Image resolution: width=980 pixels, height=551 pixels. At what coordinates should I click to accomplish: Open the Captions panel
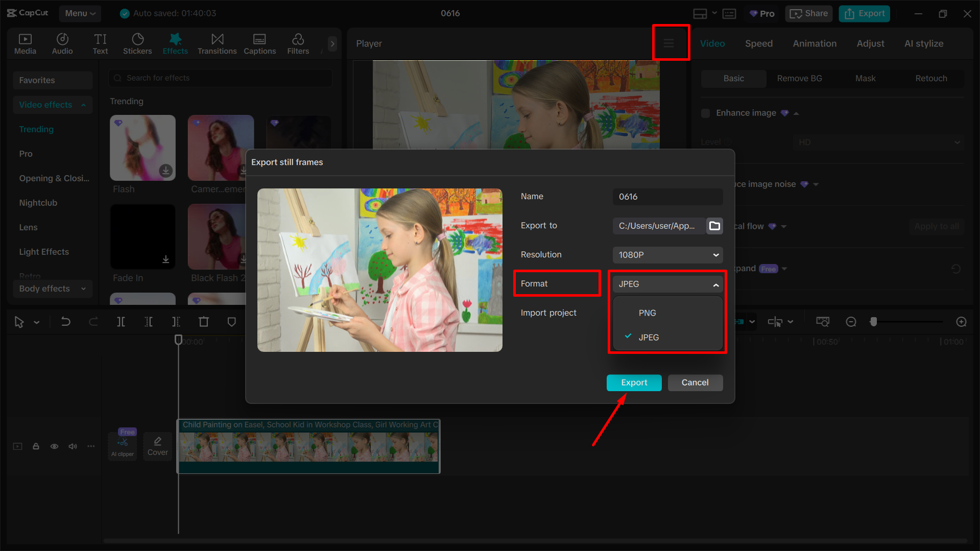(259, 43)
